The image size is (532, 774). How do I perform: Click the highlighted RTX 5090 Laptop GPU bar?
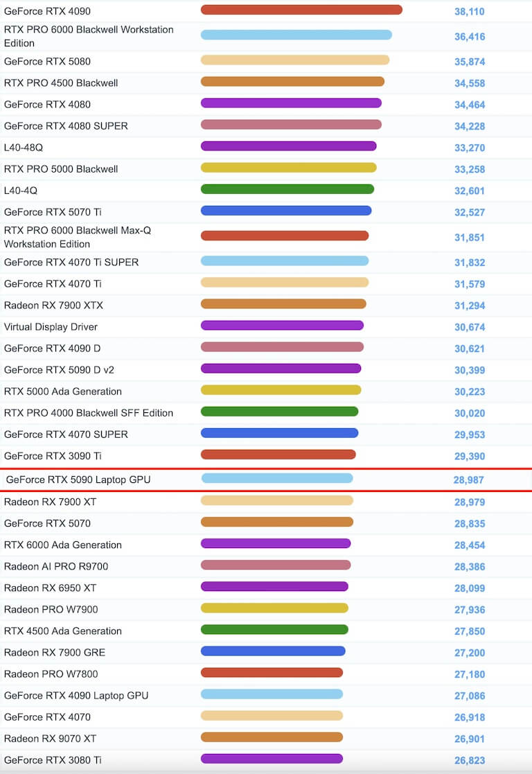[x=277, y=478]
